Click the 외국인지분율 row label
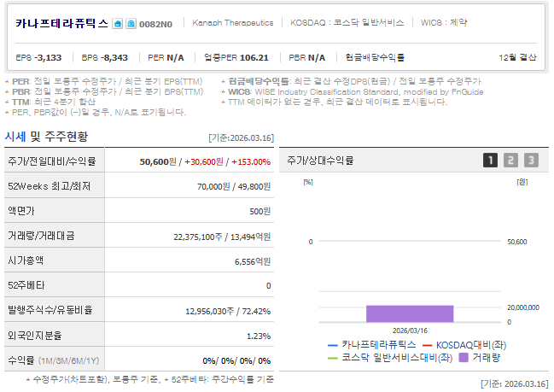Screen dimensions: 554x392 pyautogui.click(x=35, y=335)
